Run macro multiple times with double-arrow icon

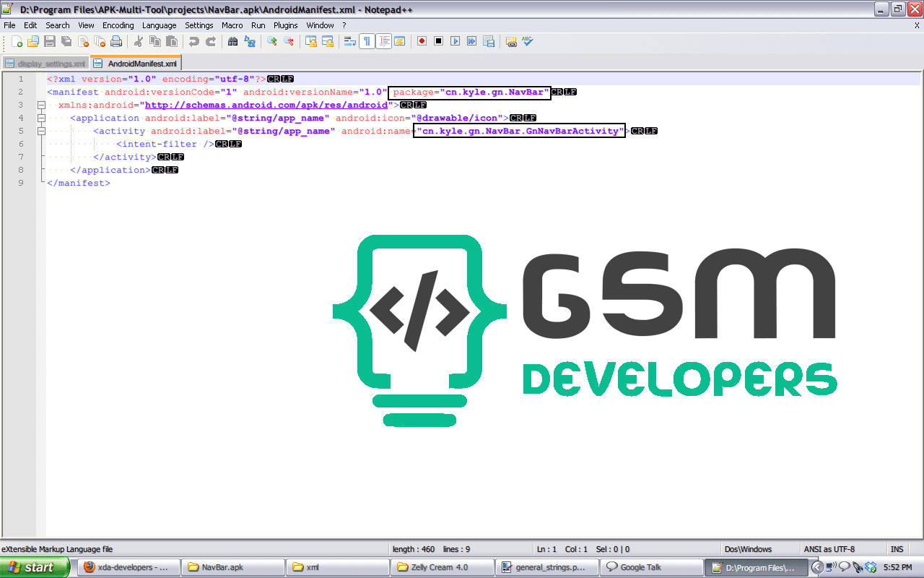pos(471,41)
